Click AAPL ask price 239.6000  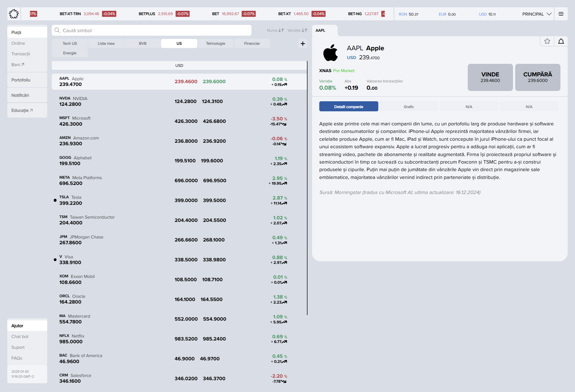[214, 81]
